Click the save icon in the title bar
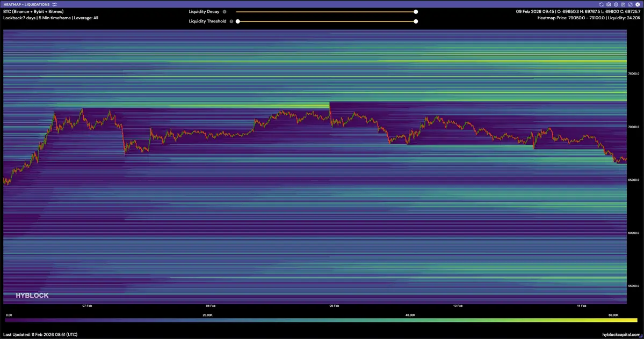Image resolution: width=644 pixels, height=339 pixels. click(623, 4)
